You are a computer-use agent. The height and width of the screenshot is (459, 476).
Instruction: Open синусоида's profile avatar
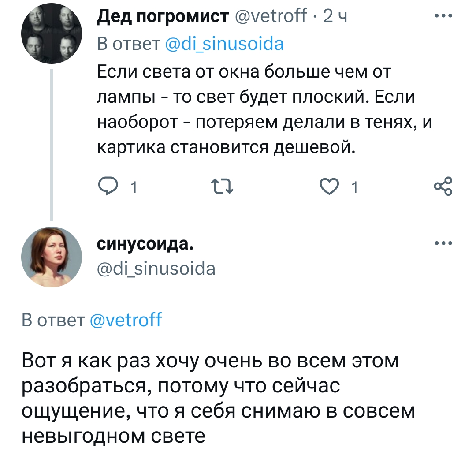[51, 257]
